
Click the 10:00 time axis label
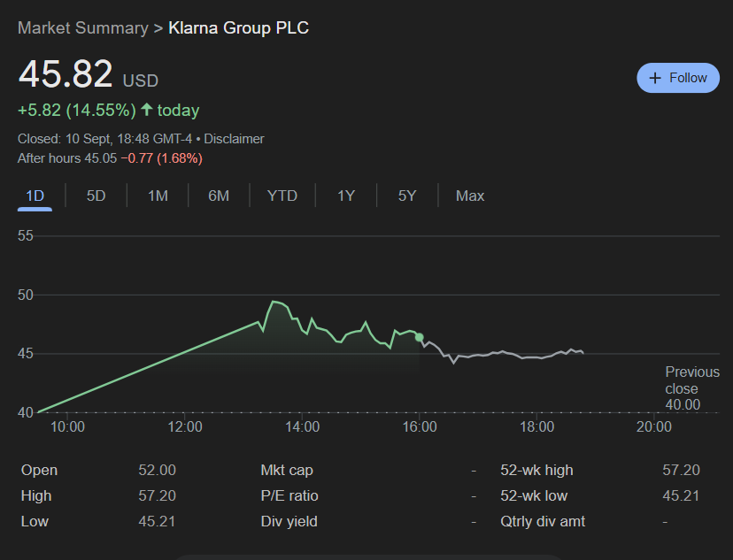pyautogui.click(x=67, y=426)
